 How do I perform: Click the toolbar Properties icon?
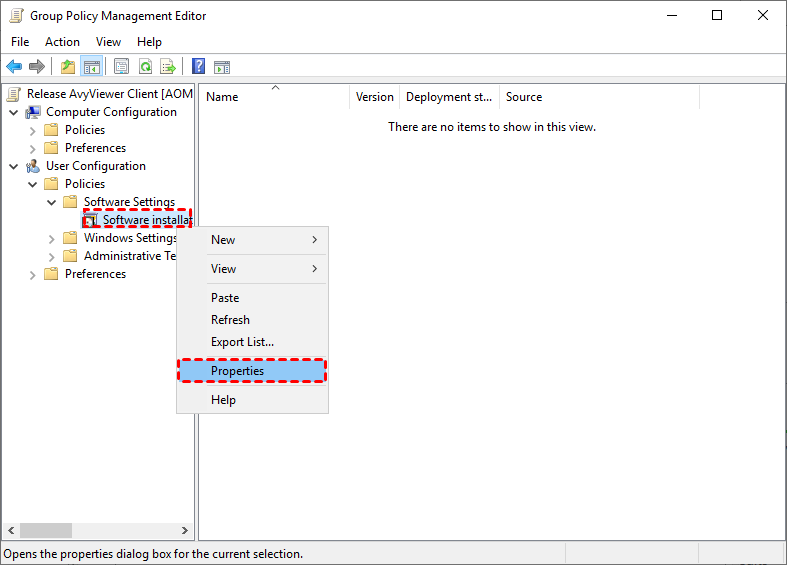(121, 67)
